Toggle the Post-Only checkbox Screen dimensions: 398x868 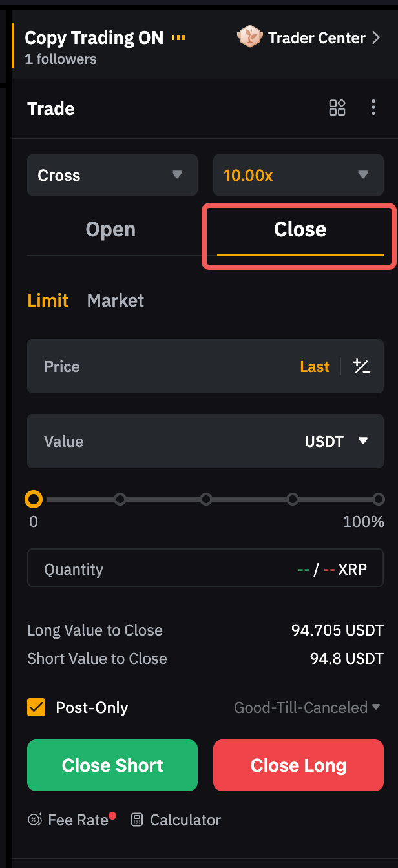tap(36, 708)
